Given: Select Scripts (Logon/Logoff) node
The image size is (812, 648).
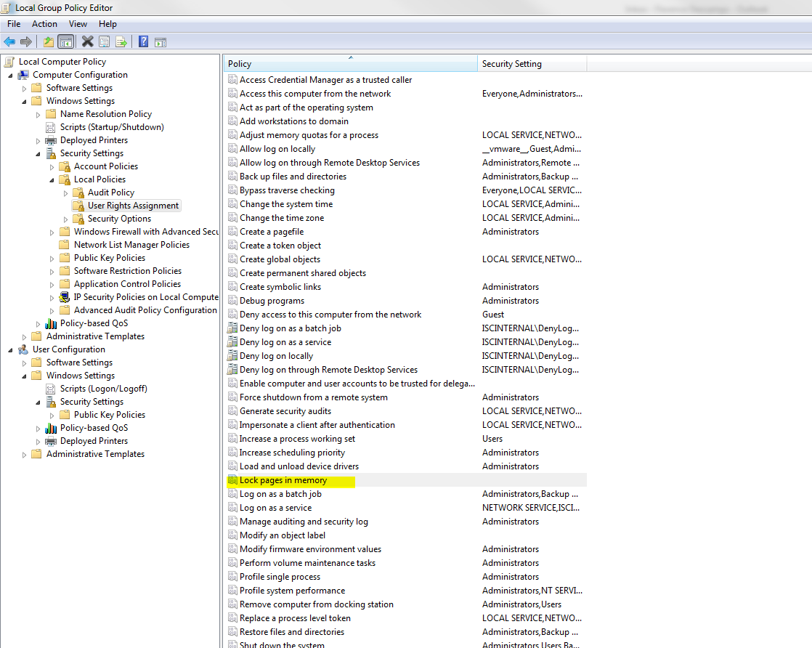Looking at the screenshot, I should click(x=104, y=389).
